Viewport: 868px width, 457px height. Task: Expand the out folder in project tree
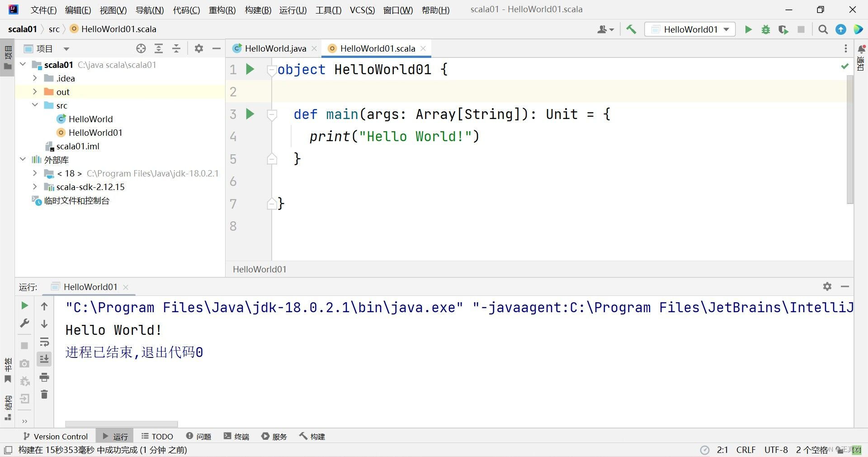tap(35, 91)
